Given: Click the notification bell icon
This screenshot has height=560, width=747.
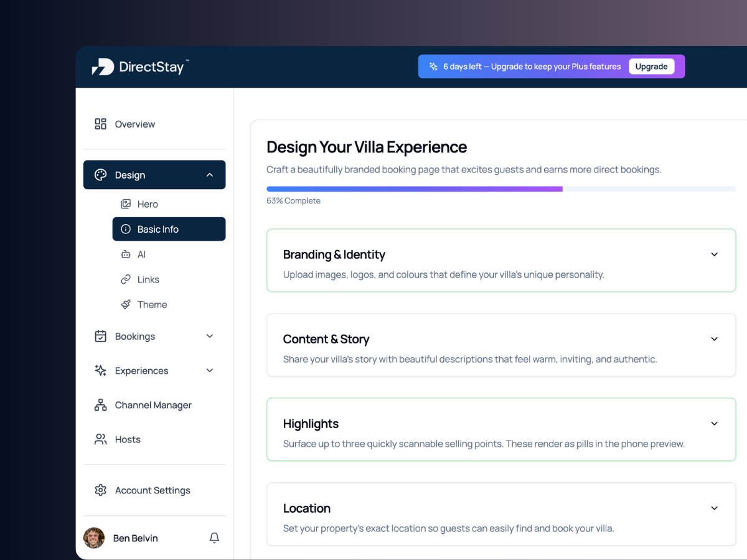Looking at the screenshot, I should click(214, 538).
